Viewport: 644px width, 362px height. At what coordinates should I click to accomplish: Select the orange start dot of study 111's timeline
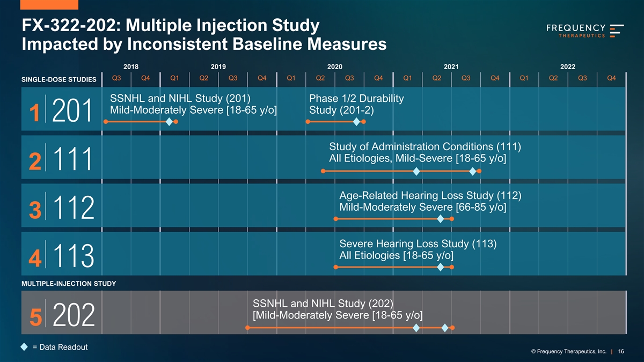coord(323,171)
